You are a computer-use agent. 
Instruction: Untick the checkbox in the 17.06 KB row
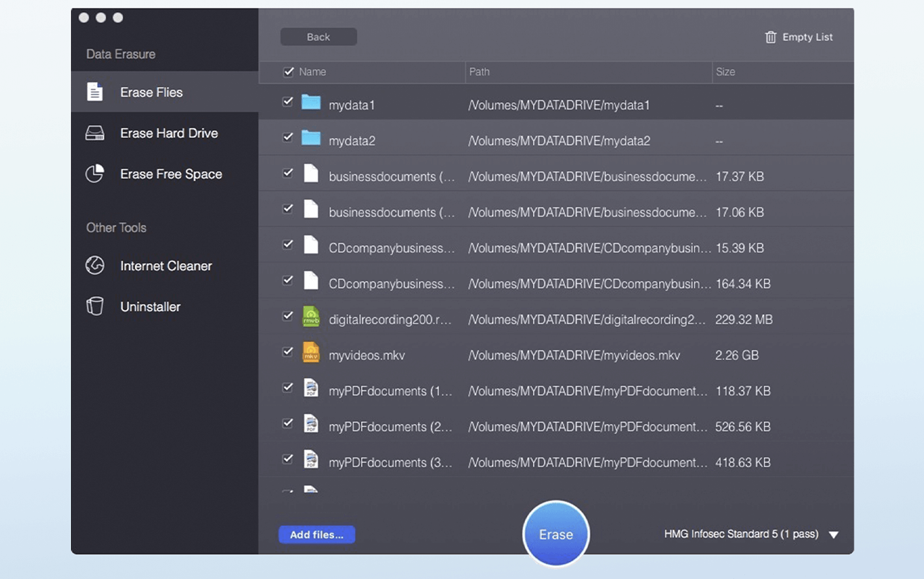tap(288, 209)
